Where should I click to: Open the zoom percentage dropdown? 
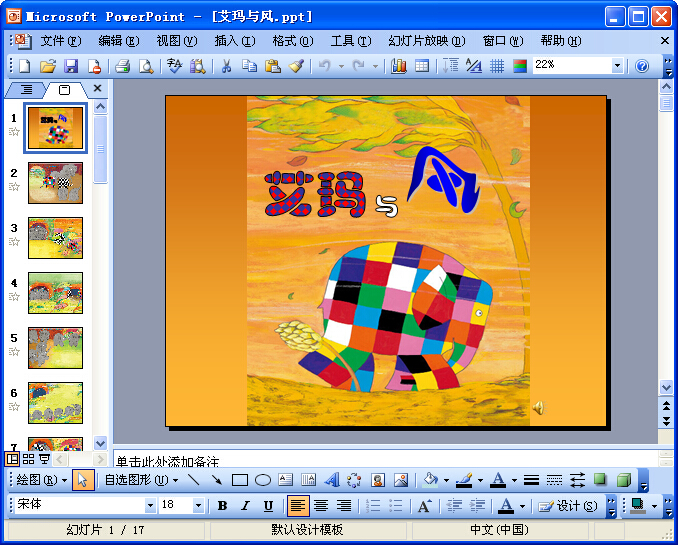click(617, 66)
